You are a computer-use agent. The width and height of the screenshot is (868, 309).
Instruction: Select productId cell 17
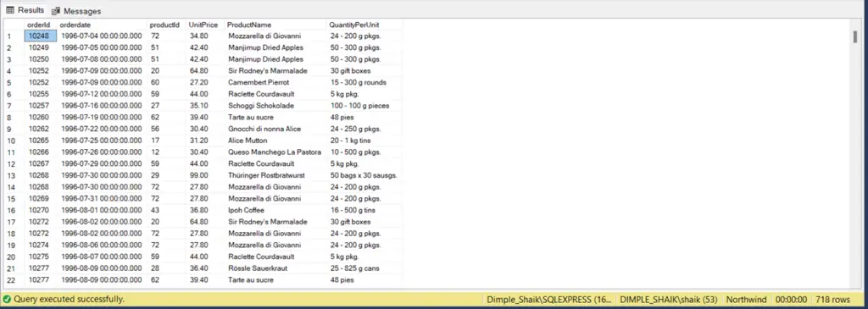167,141
